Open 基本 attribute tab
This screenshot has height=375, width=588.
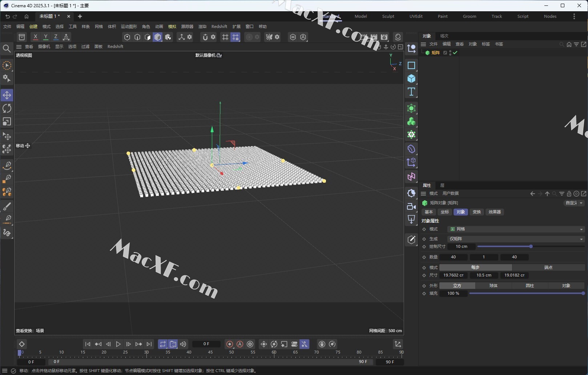tap(429, 212)
